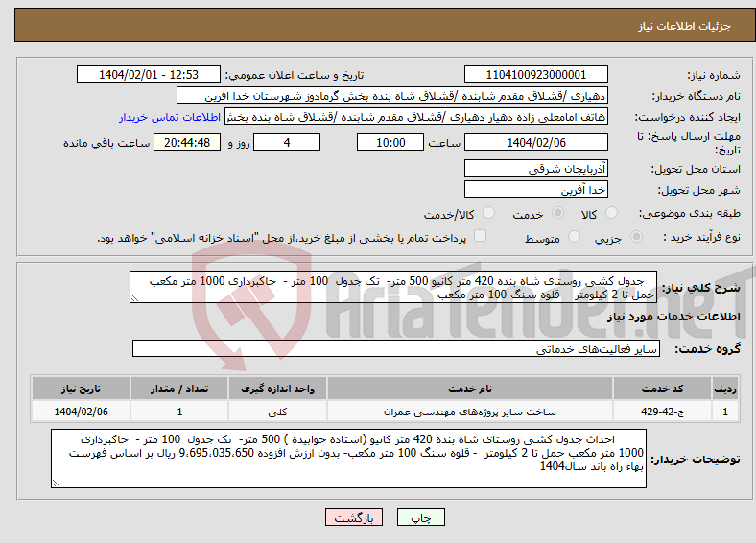756x543 pixels.
Task: Click resize handle of شرح کلی نیاز box
Action: (x=134, y=298)
